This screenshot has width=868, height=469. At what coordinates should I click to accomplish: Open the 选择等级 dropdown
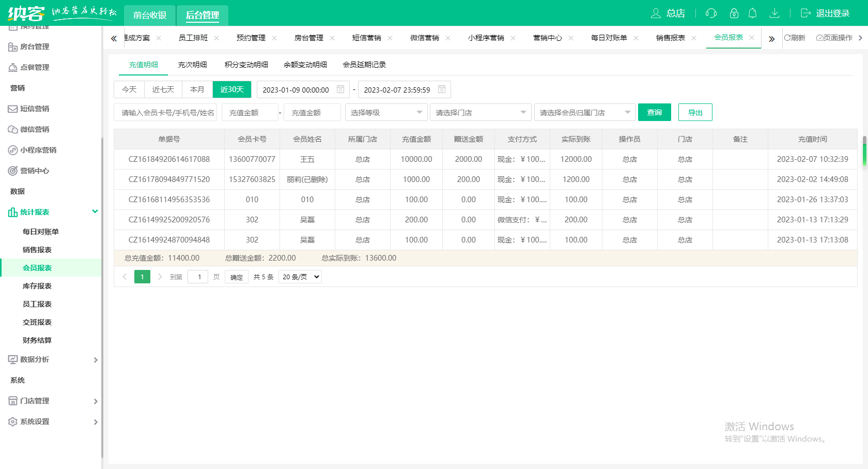(386, 112)
